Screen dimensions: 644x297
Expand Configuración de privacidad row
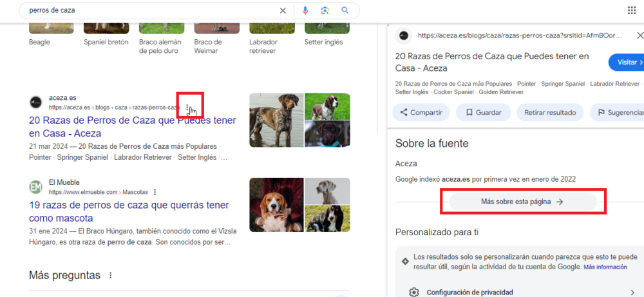pyautogui.click(x=523, y=292)
